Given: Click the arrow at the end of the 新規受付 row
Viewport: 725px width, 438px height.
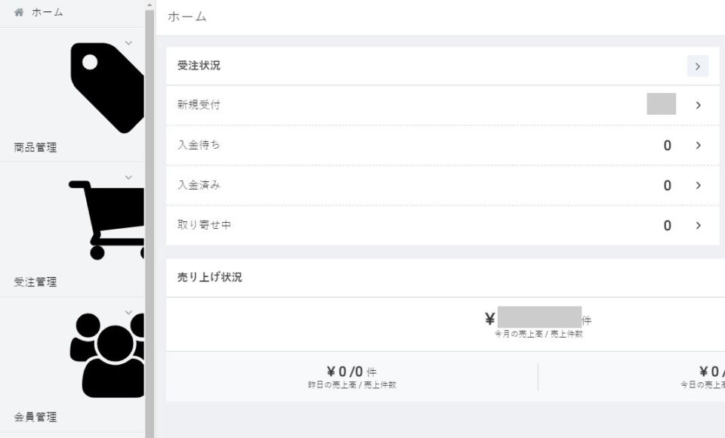Looking at the screenshot, I should click(x=698, y=105).
